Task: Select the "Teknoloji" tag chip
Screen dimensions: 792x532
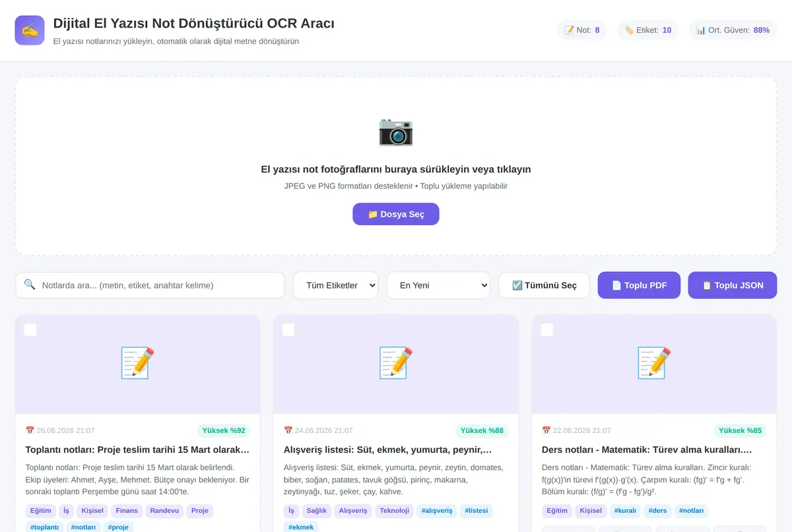Action: (395, 511)
